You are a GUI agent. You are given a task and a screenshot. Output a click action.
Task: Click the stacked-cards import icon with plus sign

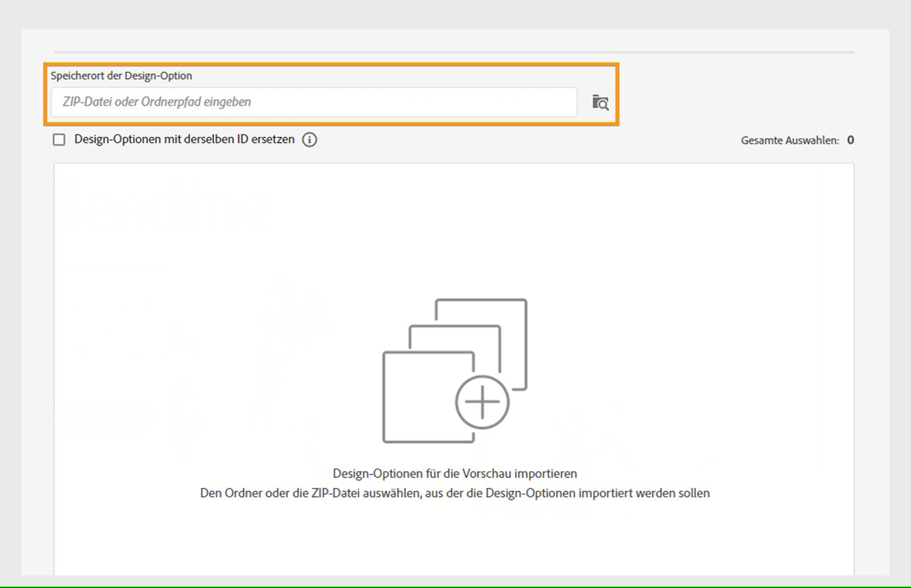click(x=454, y=370)
